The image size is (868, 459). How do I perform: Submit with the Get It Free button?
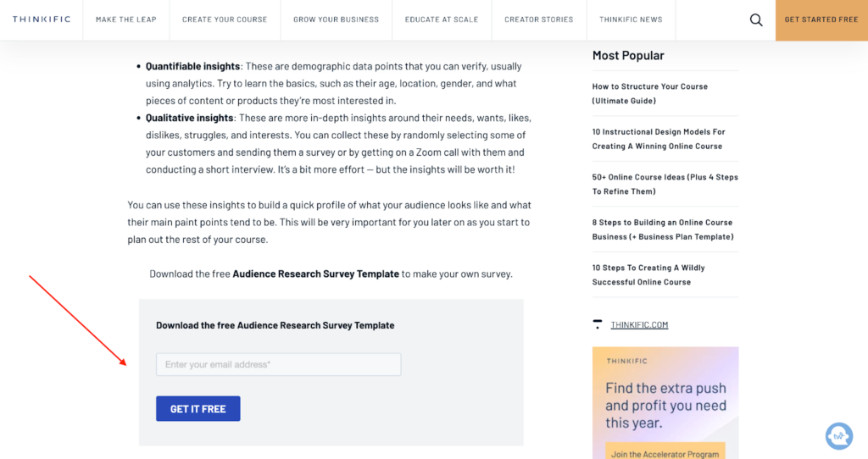[x=198, y=409]
